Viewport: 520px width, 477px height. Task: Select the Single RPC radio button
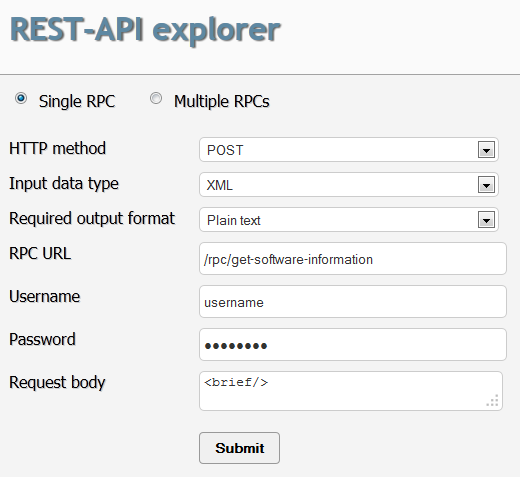[21, 99]
